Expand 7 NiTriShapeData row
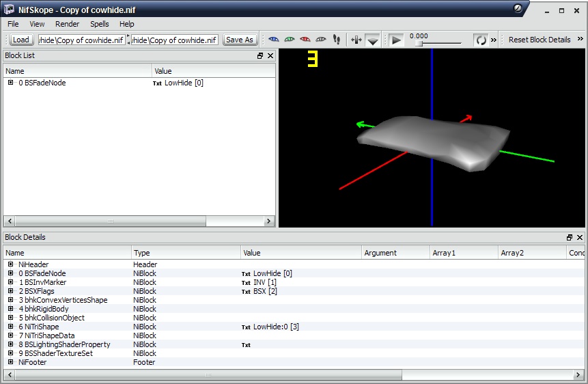 coord(10,335)
